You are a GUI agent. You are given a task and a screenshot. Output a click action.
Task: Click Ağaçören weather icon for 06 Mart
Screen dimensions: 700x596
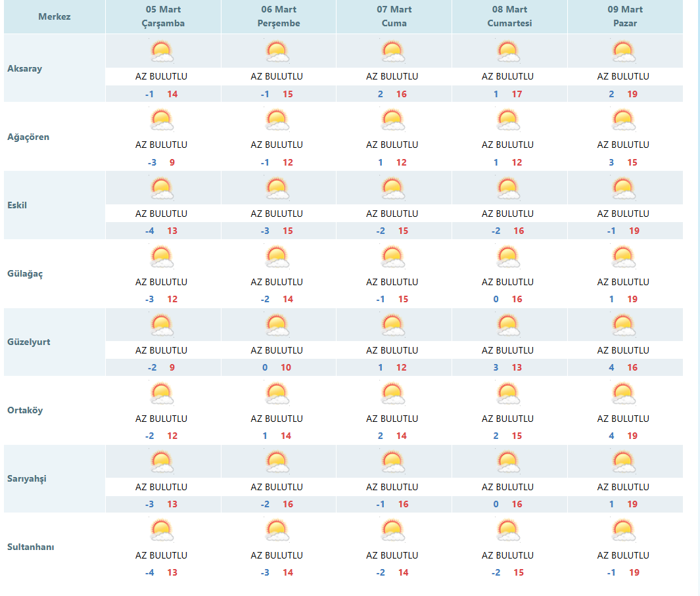pos(277,120)
